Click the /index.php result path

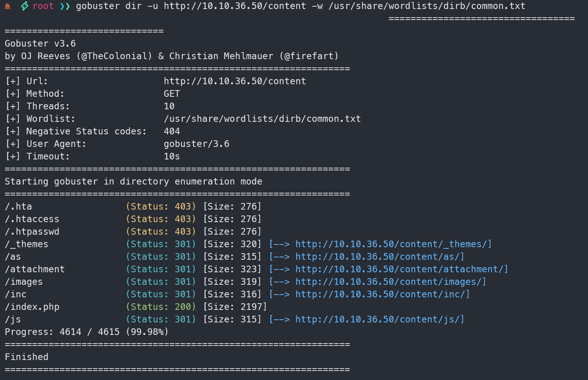tap(32, 307)
